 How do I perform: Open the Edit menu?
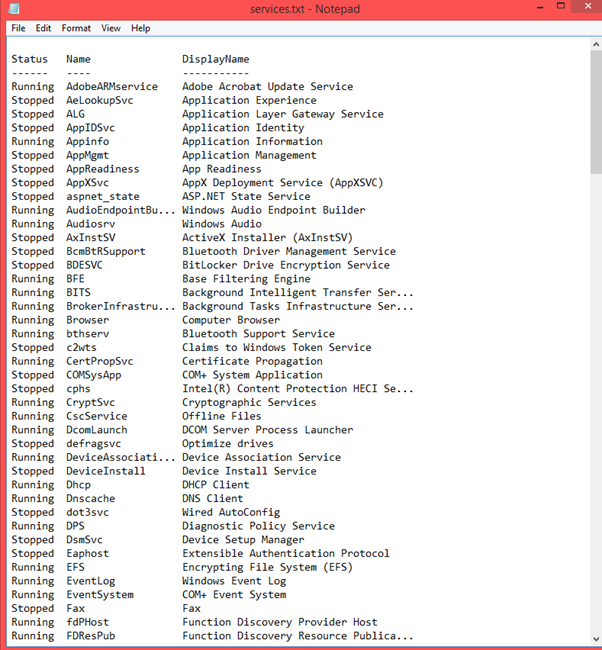pyautogui.click(x=43, y=28)
